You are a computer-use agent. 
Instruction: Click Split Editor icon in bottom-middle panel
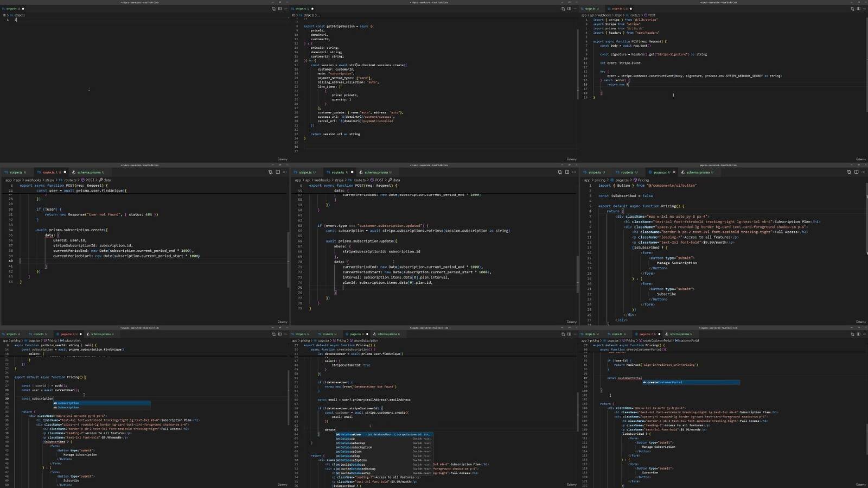569,334
